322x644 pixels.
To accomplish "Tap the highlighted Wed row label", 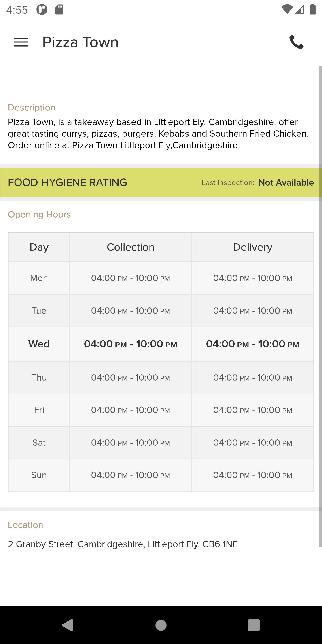I will tap(39, 344).
